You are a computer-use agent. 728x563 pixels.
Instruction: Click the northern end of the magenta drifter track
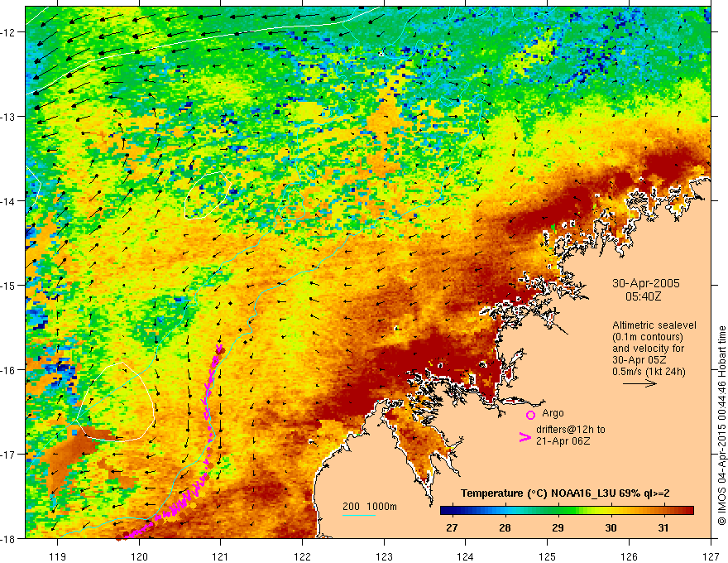click(x=219, y=348)
